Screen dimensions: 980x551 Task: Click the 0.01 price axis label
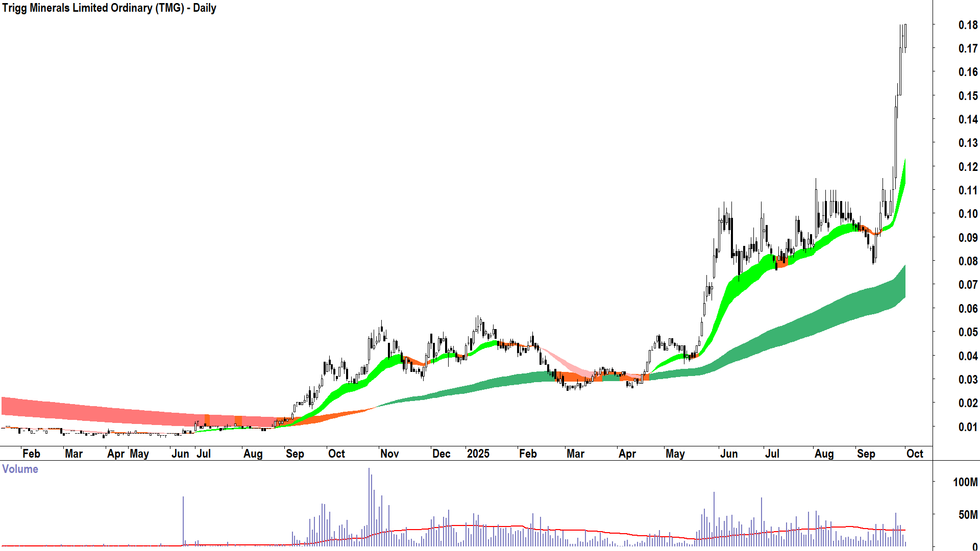point(968,427)
